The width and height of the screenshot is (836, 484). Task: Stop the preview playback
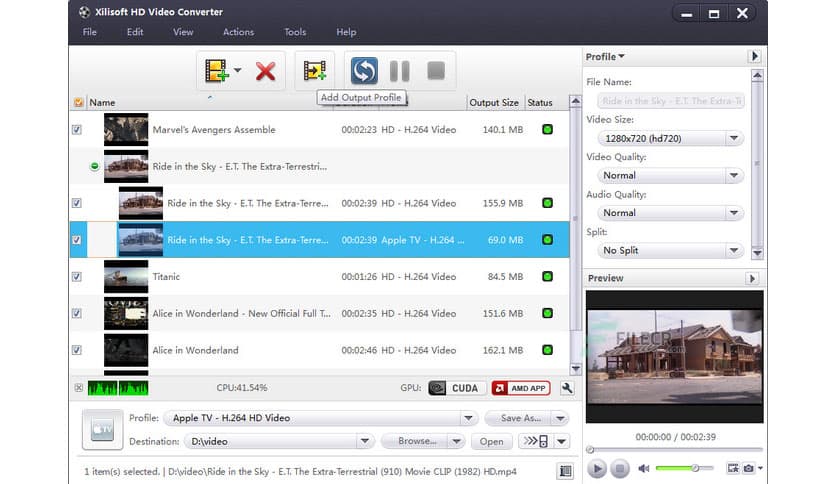[x=619, y=469]
